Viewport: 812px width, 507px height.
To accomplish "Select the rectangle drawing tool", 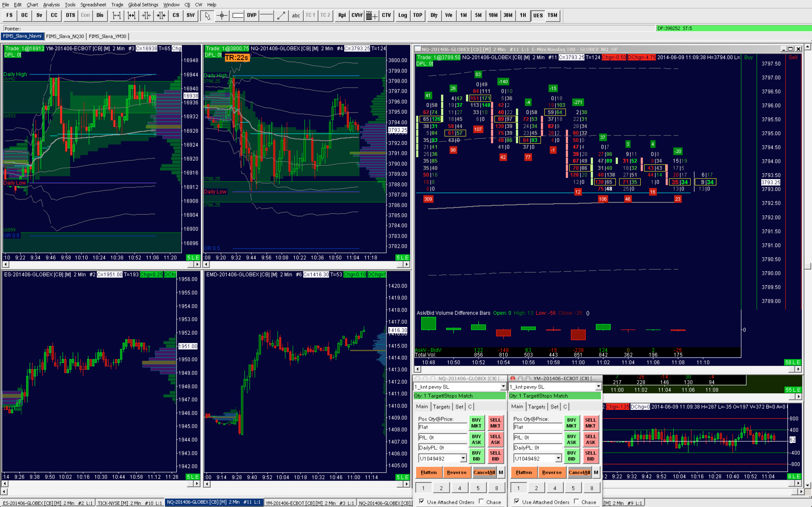I will (x=237, y=15).
